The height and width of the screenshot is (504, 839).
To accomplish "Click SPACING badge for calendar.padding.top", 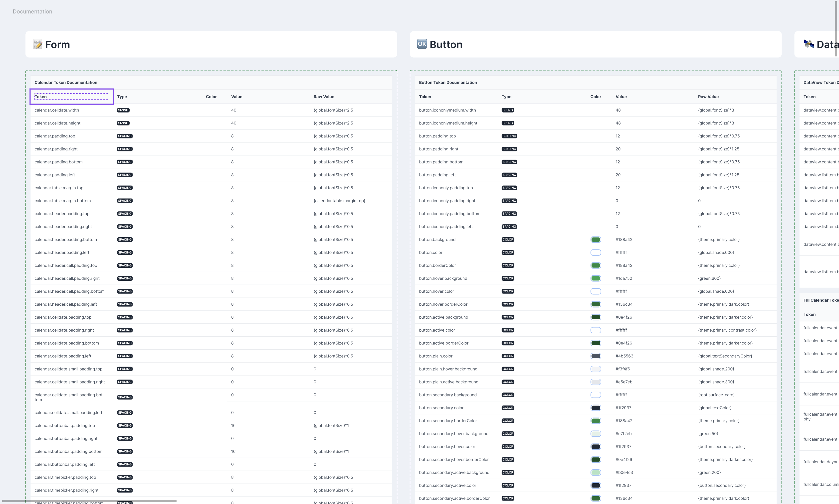I will pyautogui.click(x=125, y=136).
